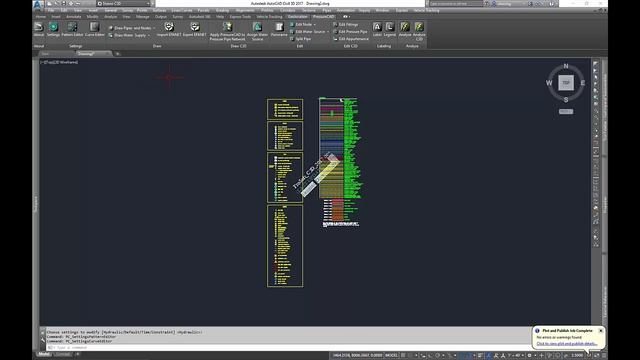Click link to view plot and publish details
This screenshot has height=360, width=640.
(567, 344)
